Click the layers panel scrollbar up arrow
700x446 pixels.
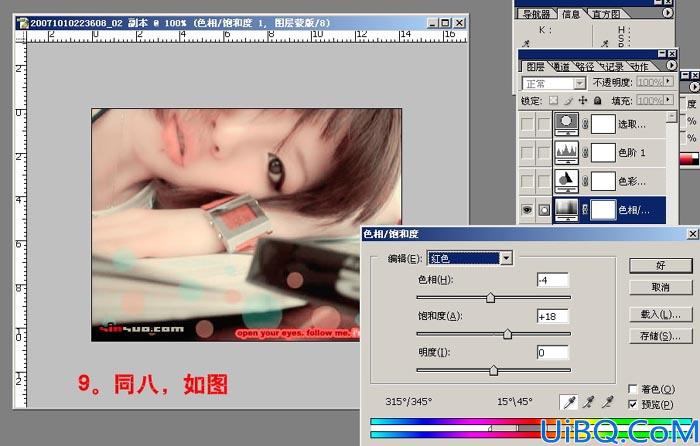671,117
